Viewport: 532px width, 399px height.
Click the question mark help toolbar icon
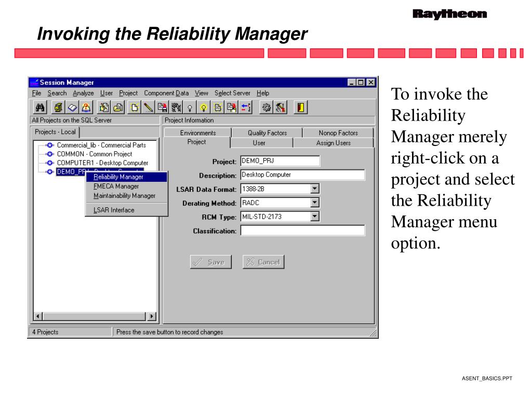coord(86,108)
